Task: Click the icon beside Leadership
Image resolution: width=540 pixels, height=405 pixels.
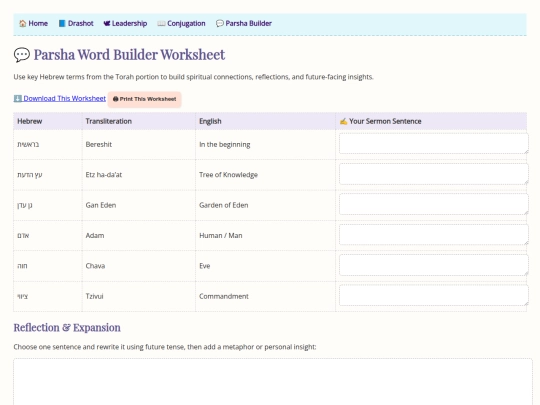Action: 107,23
